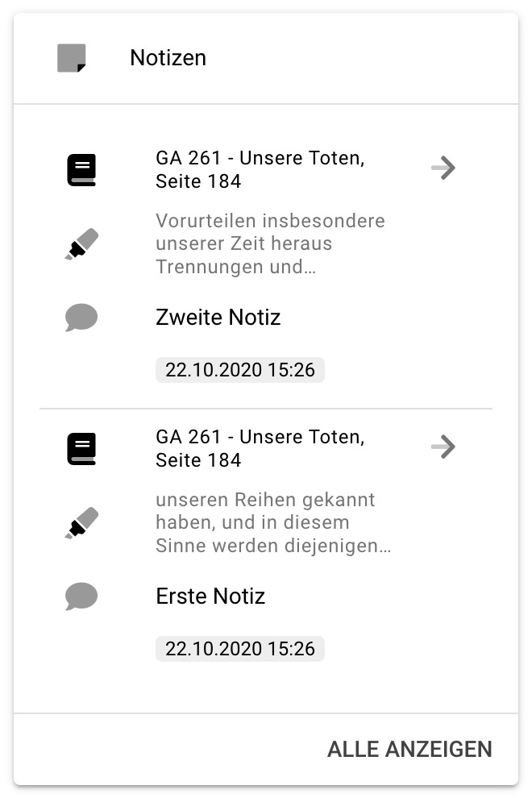Click the comment bubble icon beside Erste Notiz

pyautogui.click(x=80, y=596)
